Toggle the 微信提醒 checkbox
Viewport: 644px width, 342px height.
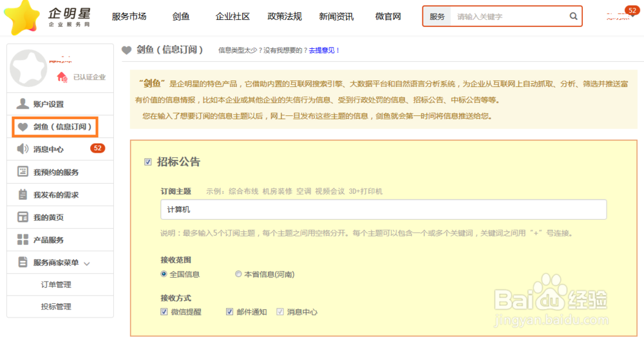click(164, 312)
